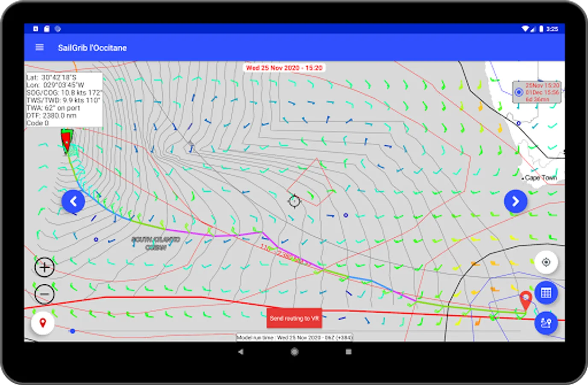Zoom out using the minus button
The width and height of the screenshot is (588, 385).
click(44, 294)
